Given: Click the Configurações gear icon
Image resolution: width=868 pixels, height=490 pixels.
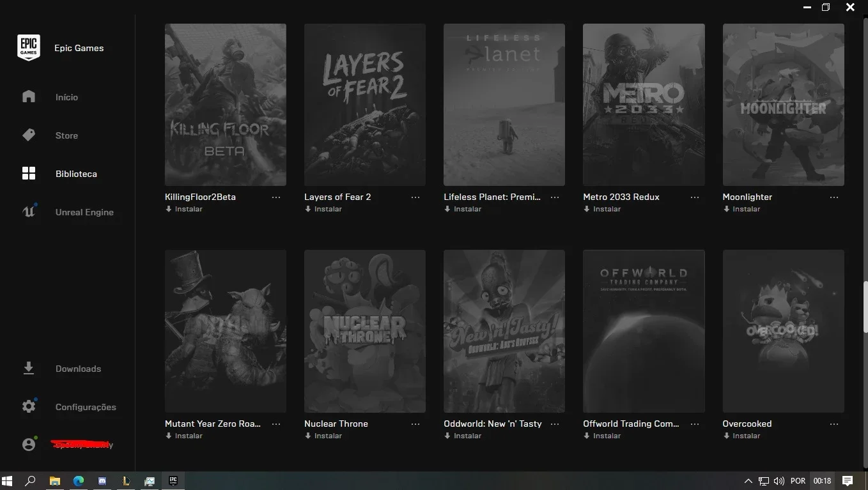Looking at the screenshot, I should 29,406.
